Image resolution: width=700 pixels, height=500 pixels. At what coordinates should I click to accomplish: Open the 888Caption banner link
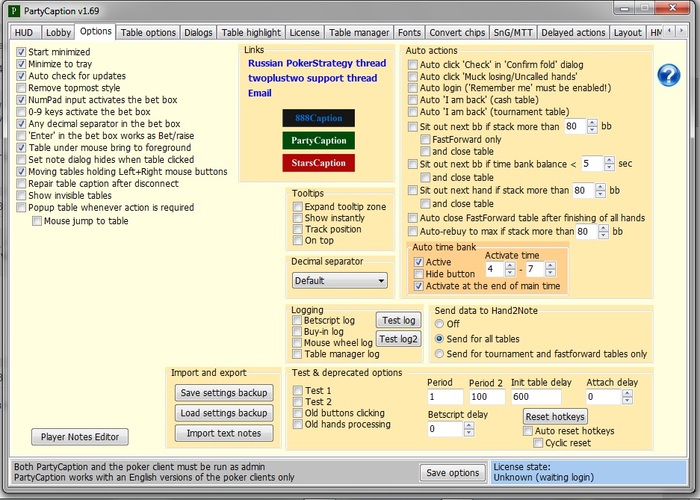point(318,118)
